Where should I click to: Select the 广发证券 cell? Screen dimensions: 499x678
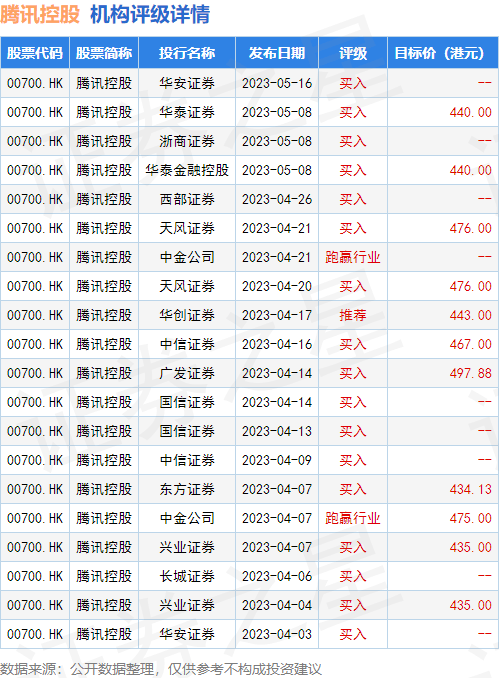click(x=187, y=373)
